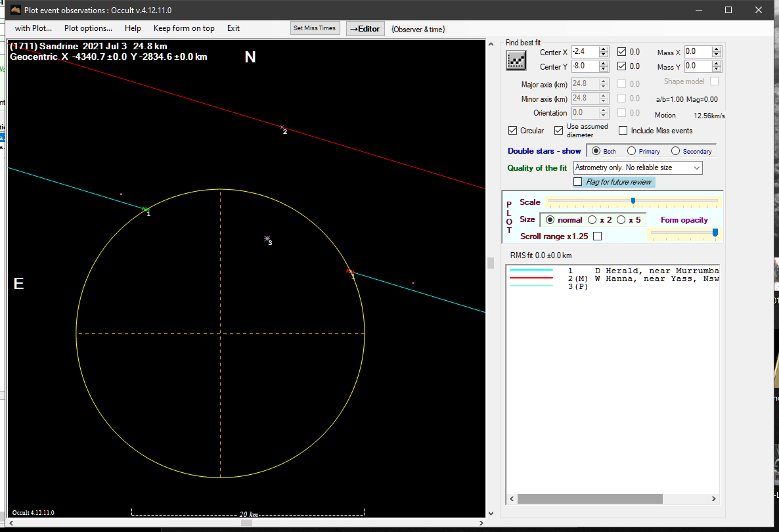Screen dimensions: 779x532
Task: Click the Mass Y value field
Action: 698,66
